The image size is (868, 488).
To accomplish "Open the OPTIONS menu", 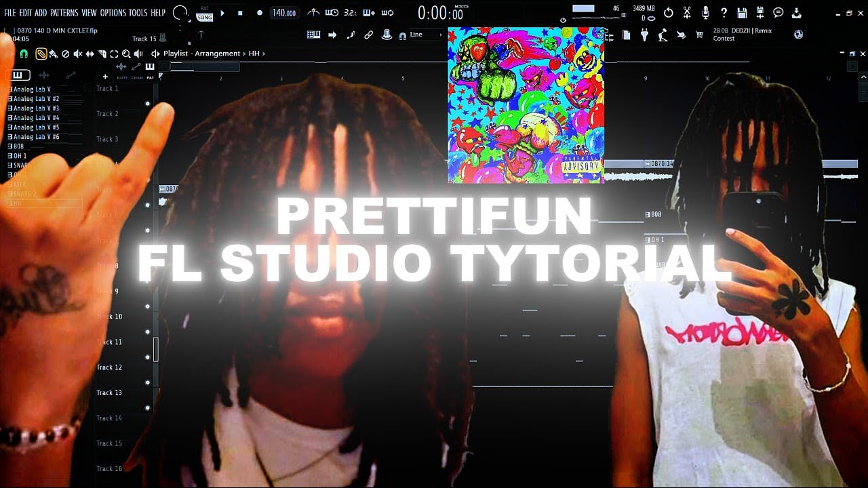I will [113, 13].
